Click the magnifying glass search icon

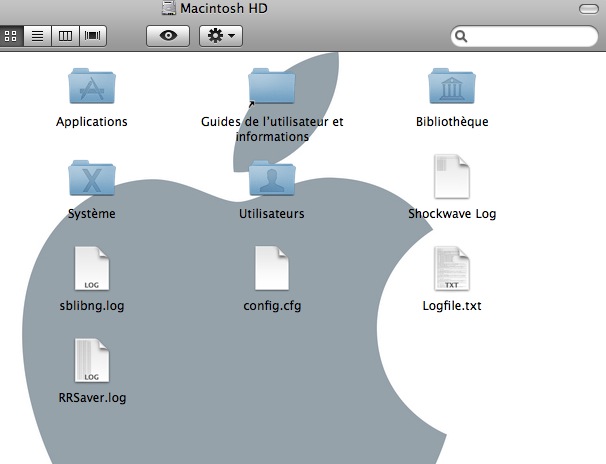pos(461,36)
